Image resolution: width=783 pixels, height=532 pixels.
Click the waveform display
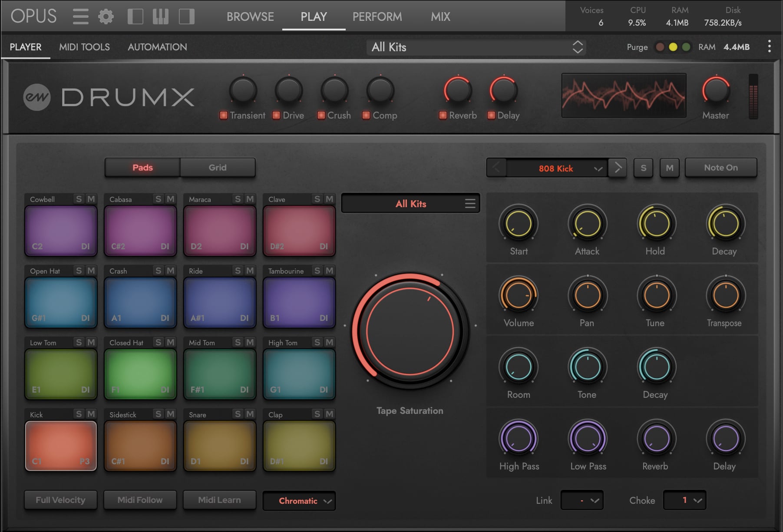tap(624, 95)
